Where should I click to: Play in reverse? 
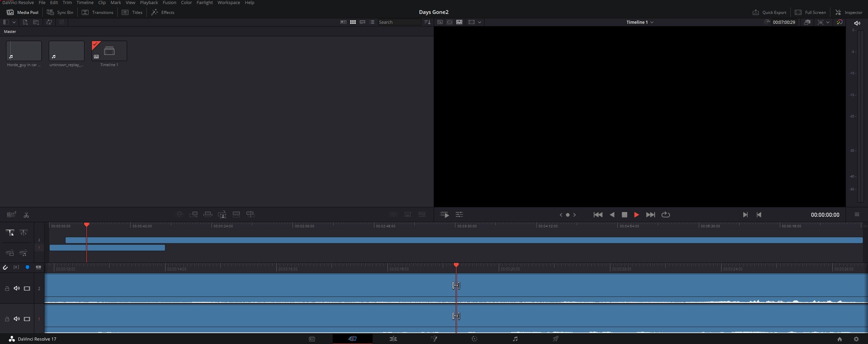click(612, 215)
